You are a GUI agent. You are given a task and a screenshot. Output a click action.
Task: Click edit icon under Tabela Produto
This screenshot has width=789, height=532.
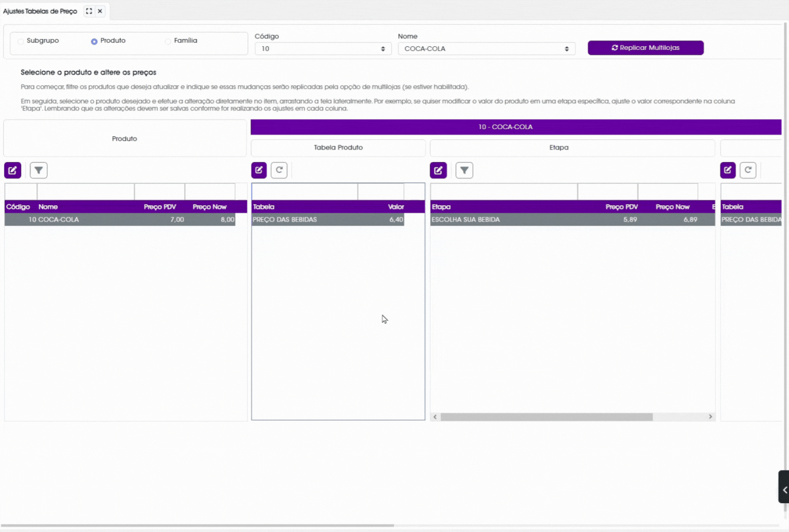pyautogui.click(x=259, y=170)
